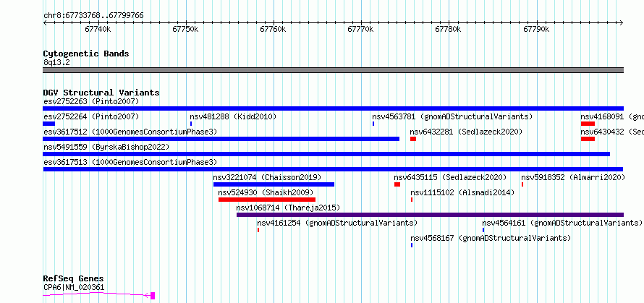Open nsv481288 (Kidd2010) variant label
The image size is (644, 303).
click(x=233, y=116)
